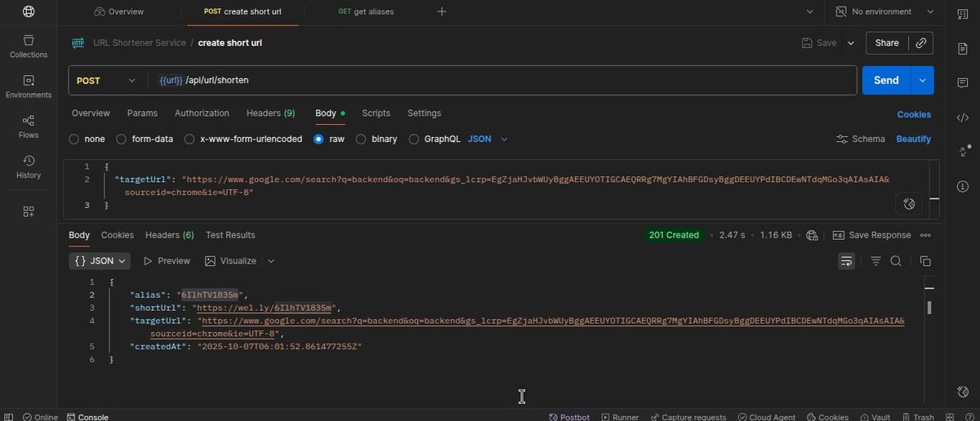Toggle word wrap in the response viewer
The height and width of the screenshot is (421, 980).
click(x=846, y=261)
